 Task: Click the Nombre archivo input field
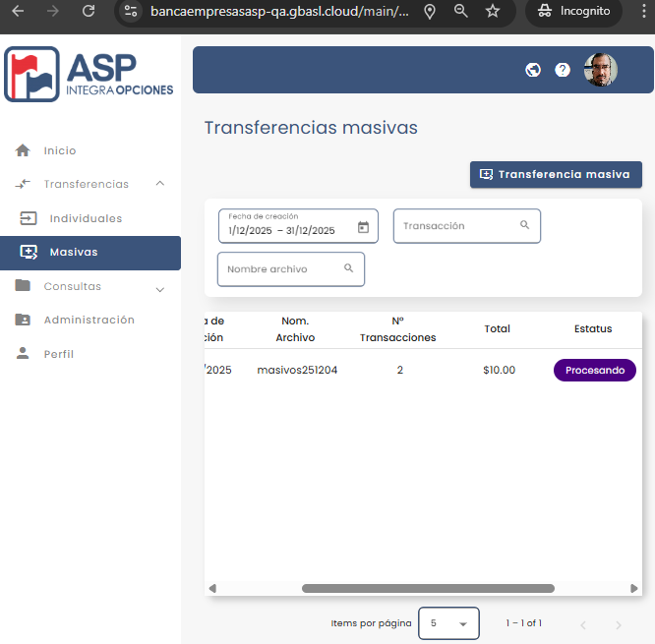[280, 269]
